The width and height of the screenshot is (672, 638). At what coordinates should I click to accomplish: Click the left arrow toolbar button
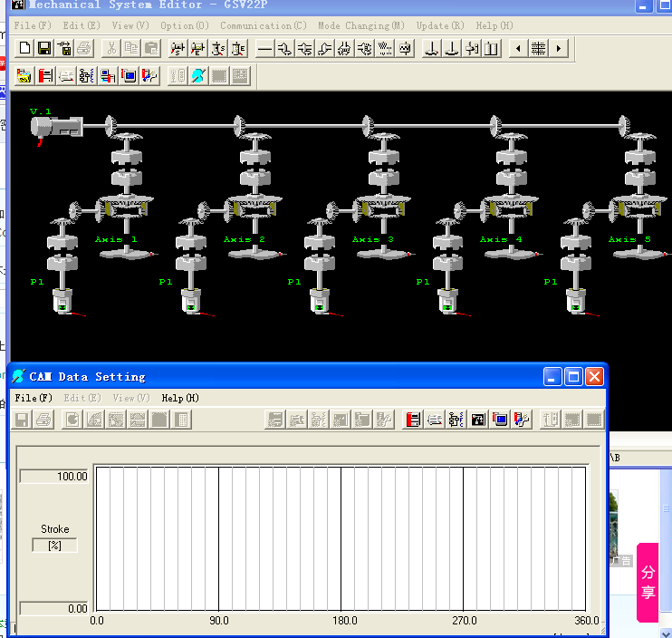pyautogui.click(x=518, y=48)
